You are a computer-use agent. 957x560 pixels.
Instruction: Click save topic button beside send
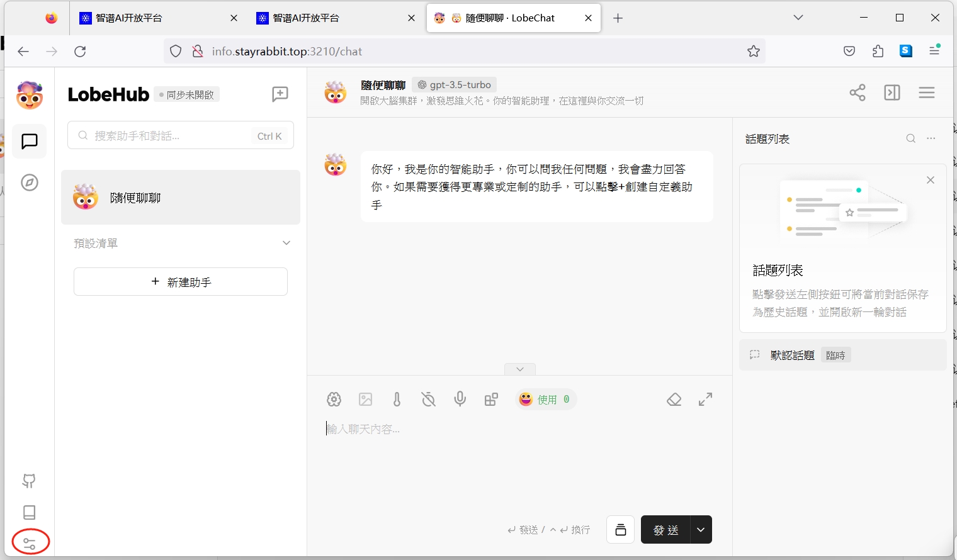[621, 530]
